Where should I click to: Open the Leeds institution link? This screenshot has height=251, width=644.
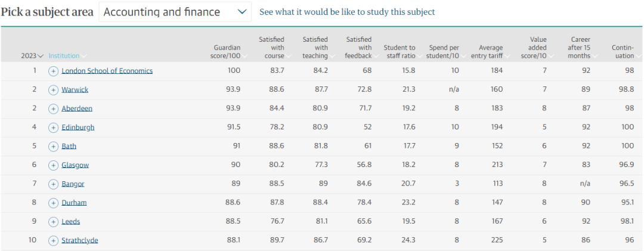coord(70,222)
